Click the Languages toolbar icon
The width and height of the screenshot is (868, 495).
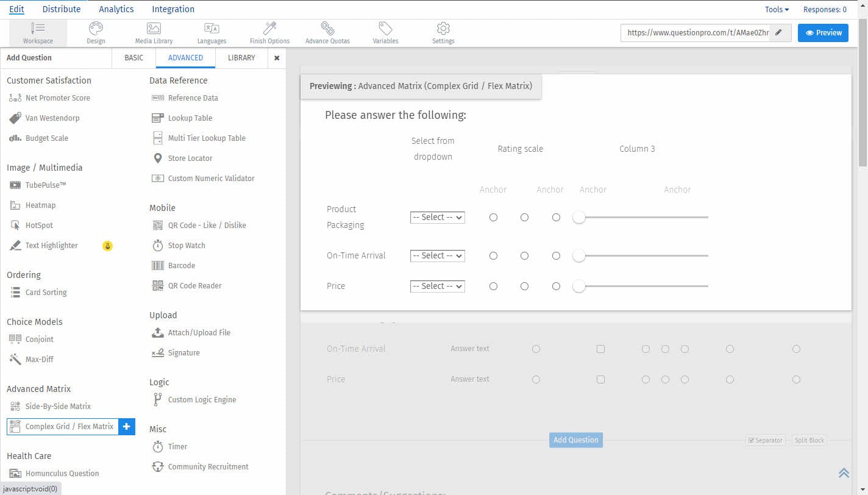(212, 29)
